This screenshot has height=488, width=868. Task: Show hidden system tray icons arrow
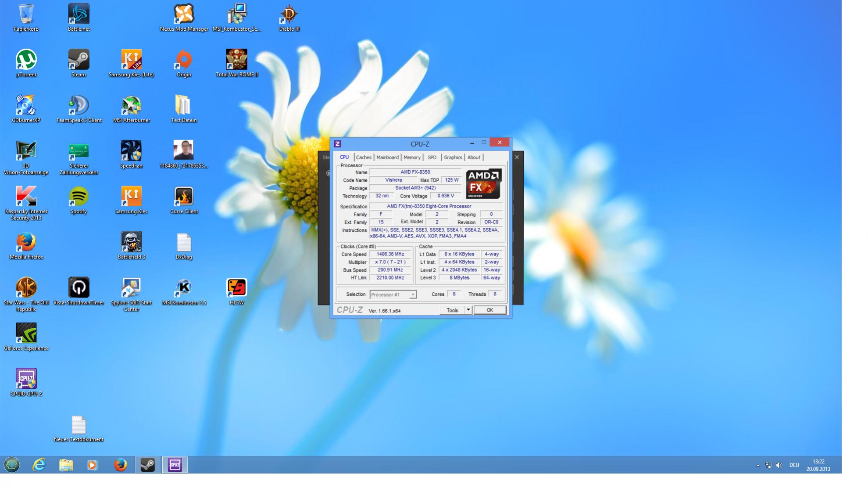tap(758, 465)
